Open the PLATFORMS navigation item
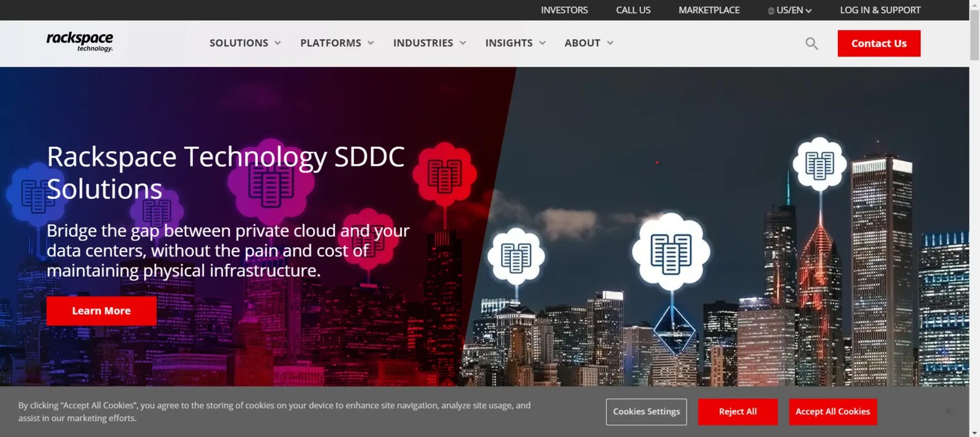This screenshot has width=980, height=437. [331, 43]
